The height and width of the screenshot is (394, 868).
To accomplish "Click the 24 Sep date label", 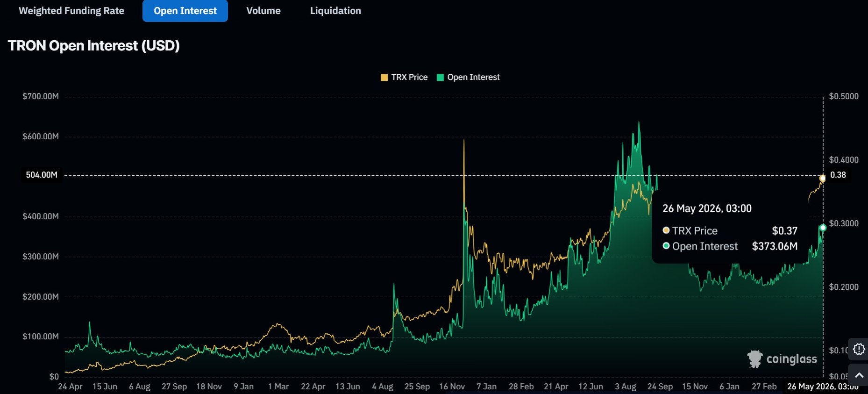I will [x=660, y=387].
